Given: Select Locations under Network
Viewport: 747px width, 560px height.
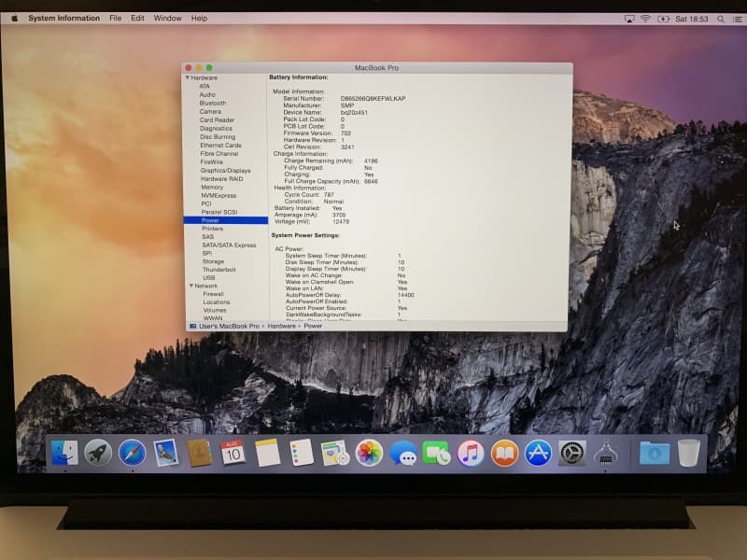Looking at the screenshot, I should tap(217, 301).
